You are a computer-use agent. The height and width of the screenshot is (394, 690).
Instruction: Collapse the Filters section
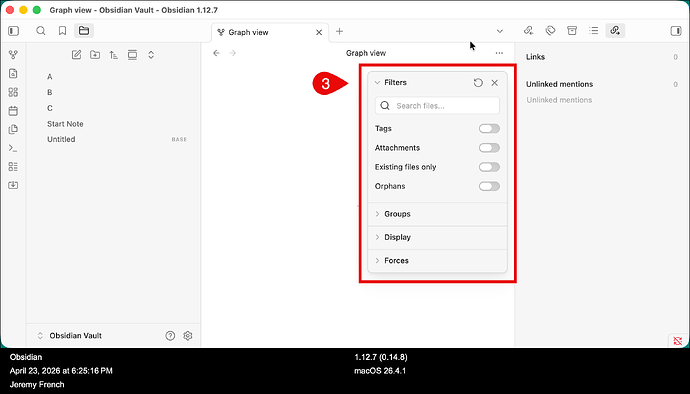391,82
